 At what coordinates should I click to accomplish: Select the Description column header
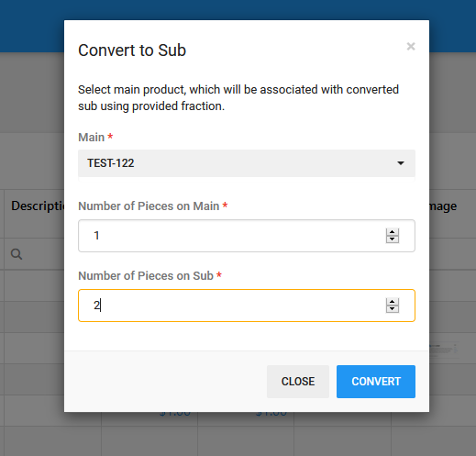[x=38, y=206]
